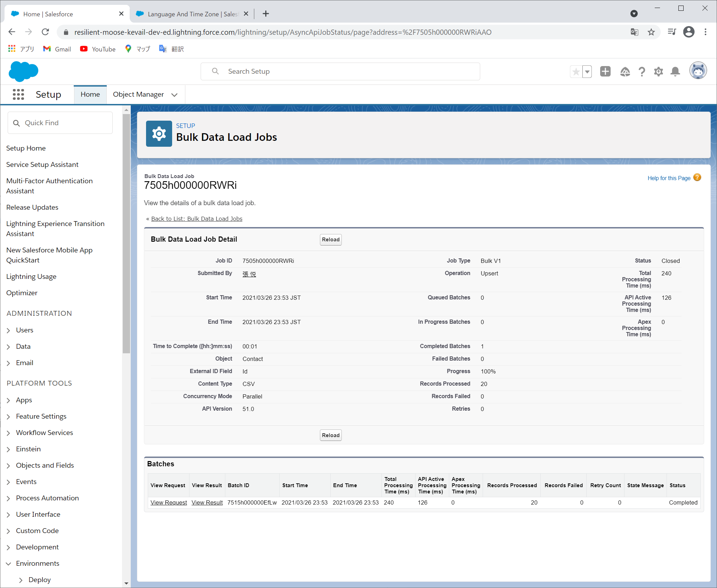Image resolution: width=717 pixels, height=588 pixels.
Task: Open the View Result link for batch
Action: tap(207, 502)
